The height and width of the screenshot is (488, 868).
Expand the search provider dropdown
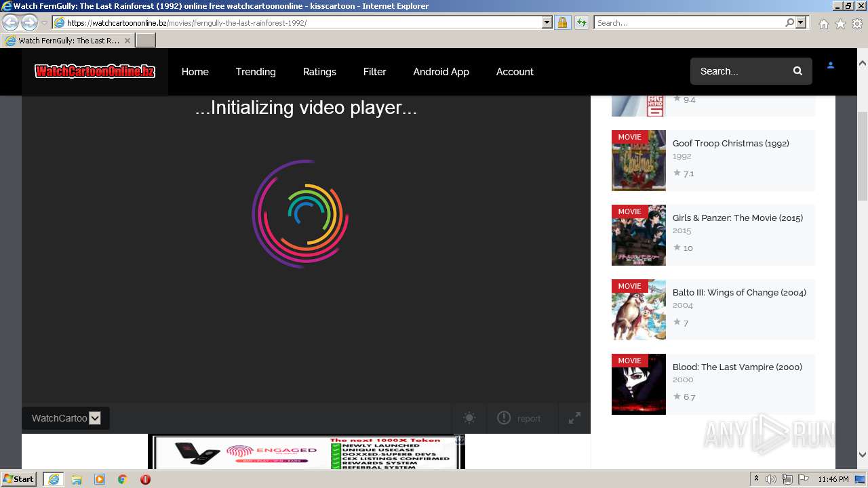[x=801, y=22]
